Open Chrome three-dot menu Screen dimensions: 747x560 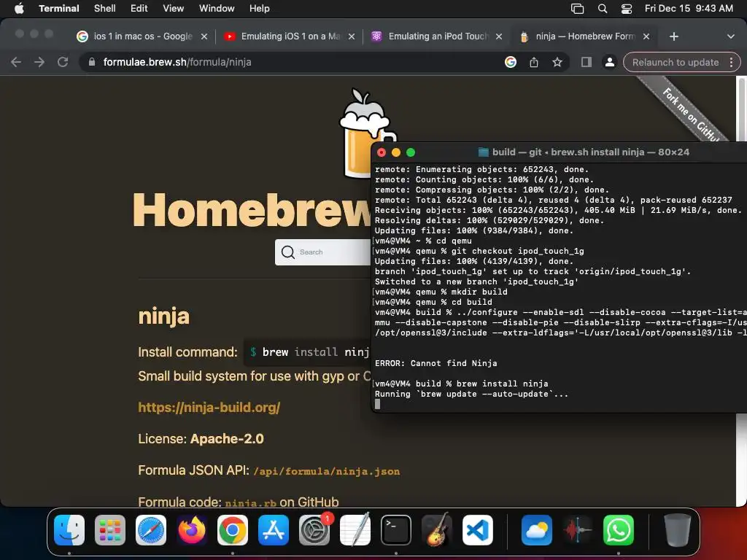731,63
